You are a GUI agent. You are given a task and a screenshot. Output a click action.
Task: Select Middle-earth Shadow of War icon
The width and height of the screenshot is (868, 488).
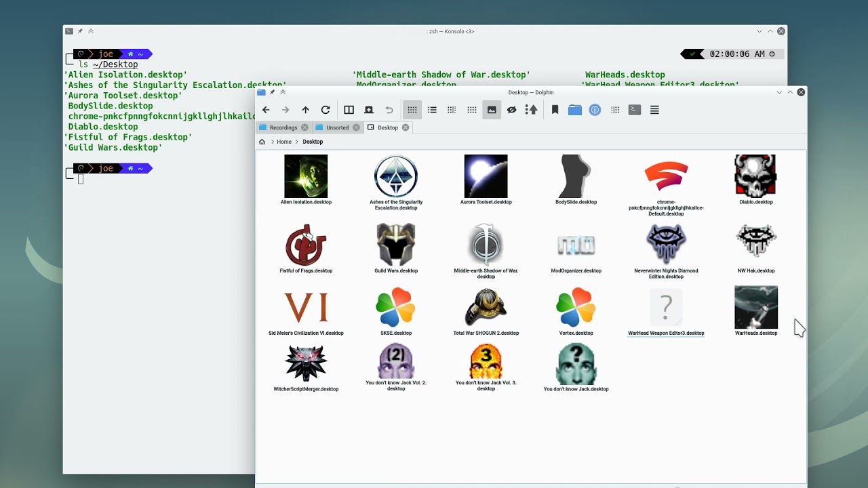[x=486, y=245]
